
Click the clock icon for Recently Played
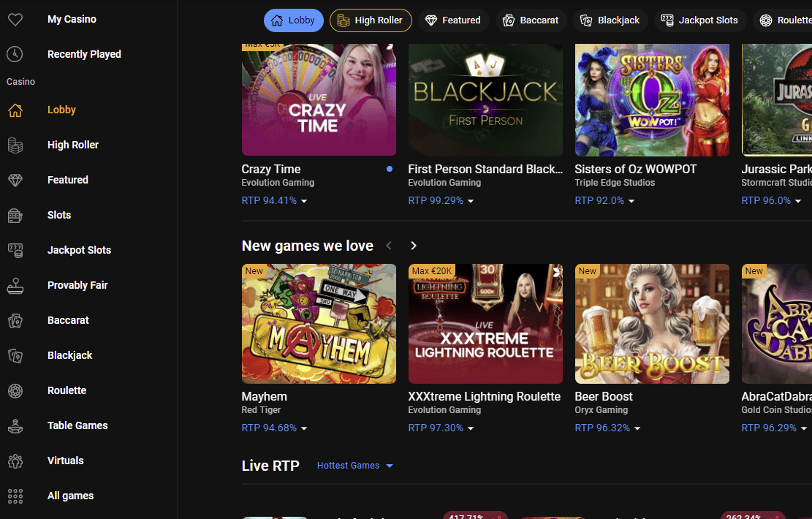[x=15, y=54]
